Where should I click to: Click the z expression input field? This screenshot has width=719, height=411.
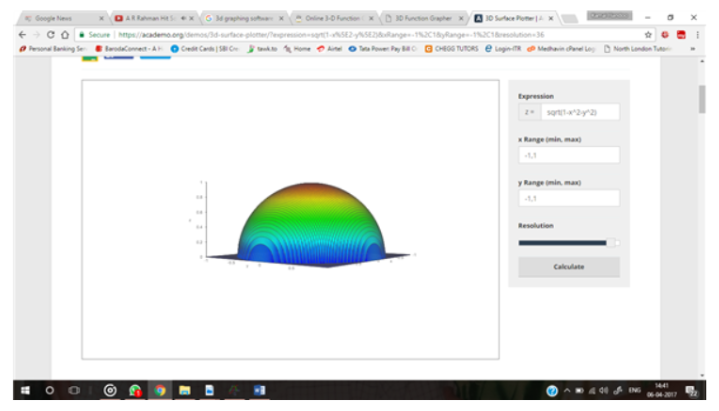[x=581, y=113]
